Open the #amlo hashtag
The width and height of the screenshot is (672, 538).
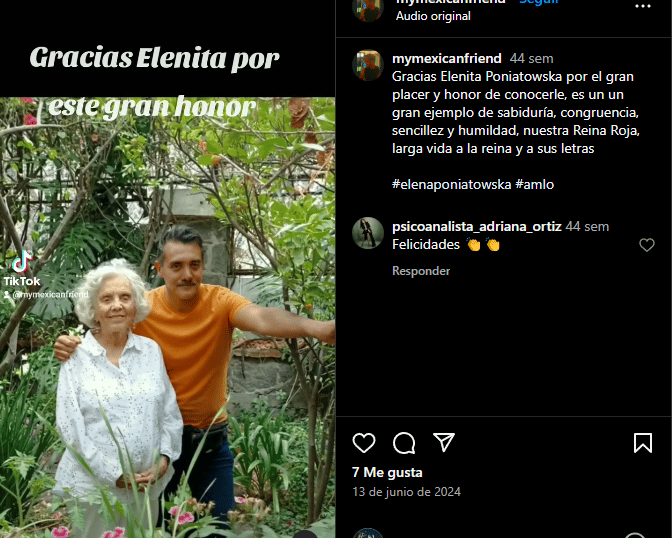pyautogui.click(x=534, y=184)
